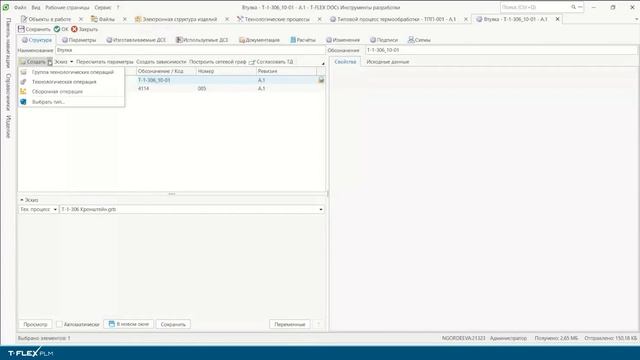This screenshot has height=360, width=640.
Task: Click the green OK checkmark
Action: (57, 29)
